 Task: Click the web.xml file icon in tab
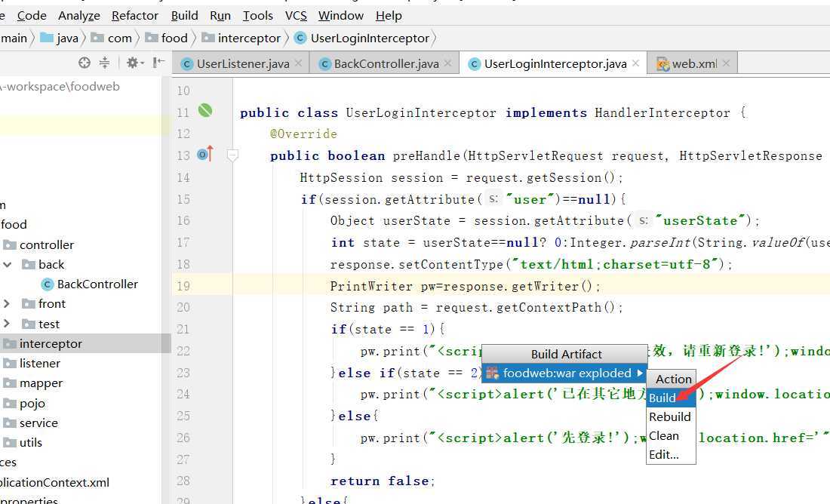[x=662, y=64]
